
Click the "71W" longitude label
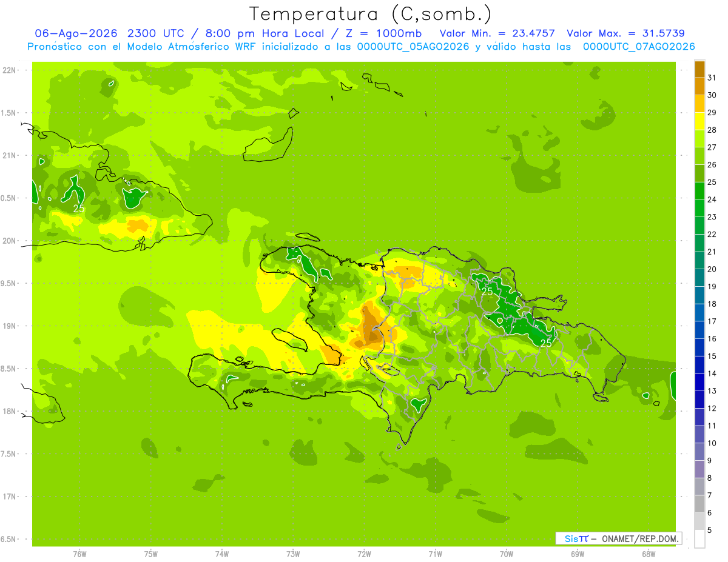pos(435,554)
